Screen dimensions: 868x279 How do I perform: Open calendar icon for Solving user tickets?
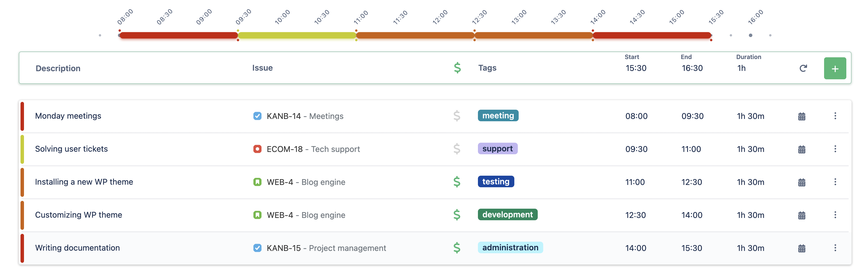(801, 149)
